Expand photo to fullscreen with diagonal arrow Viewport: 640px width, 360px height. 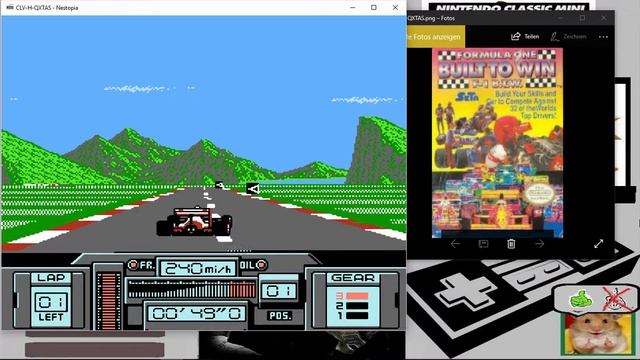pos(598,244)
